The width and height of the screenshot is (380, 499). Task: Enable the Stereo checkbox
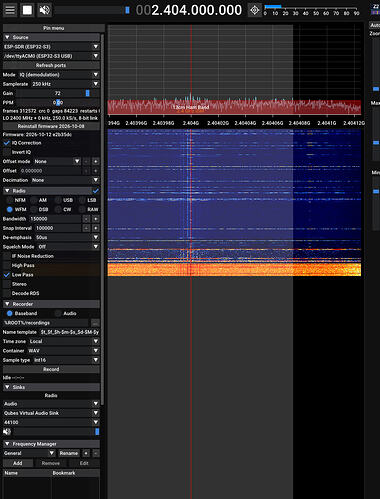(x=7, y=284)
